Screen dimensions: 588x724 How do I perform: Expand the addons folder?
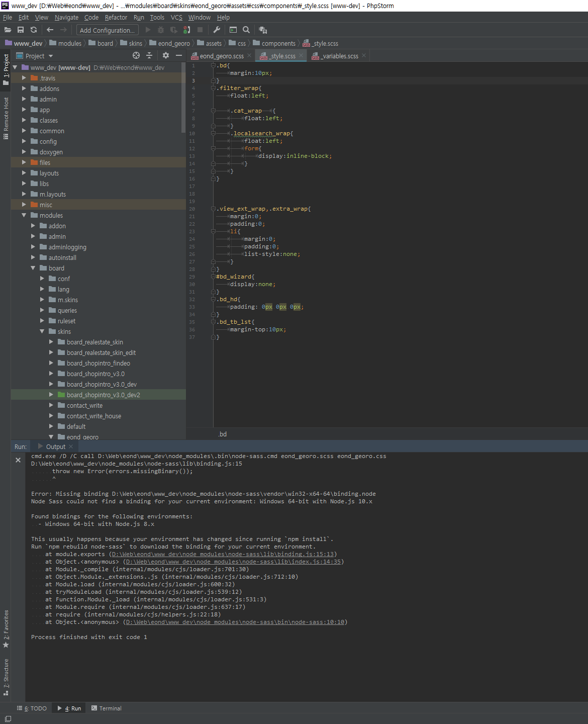[24, 88]
